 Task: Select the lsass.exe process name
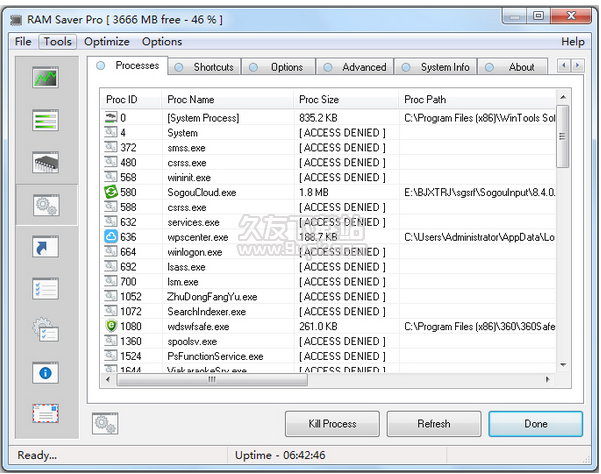point(186,267)
